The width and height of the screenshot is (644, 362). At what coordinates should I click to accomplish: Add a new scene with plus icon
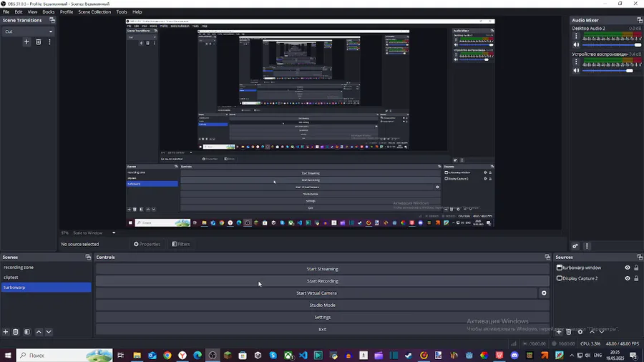6,332
